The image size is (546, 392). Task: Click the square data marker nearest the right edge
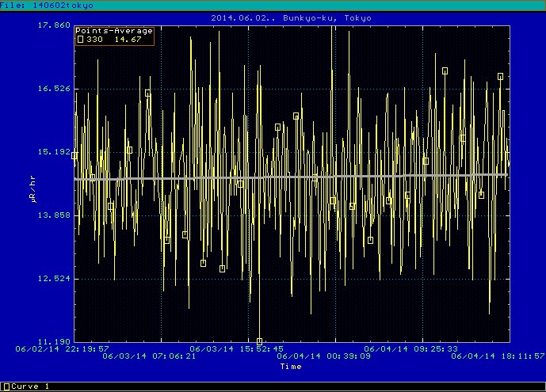pyautogui.click(x=500, y=77)
